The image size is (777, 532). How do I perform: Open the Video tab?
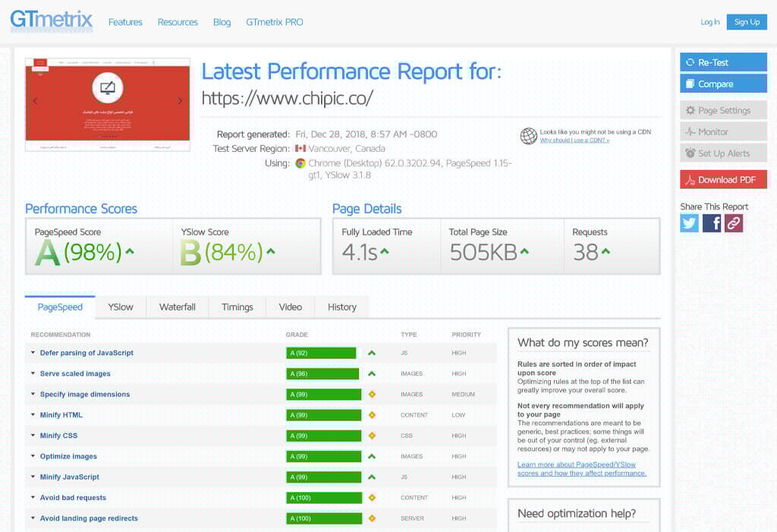point(291,307)
